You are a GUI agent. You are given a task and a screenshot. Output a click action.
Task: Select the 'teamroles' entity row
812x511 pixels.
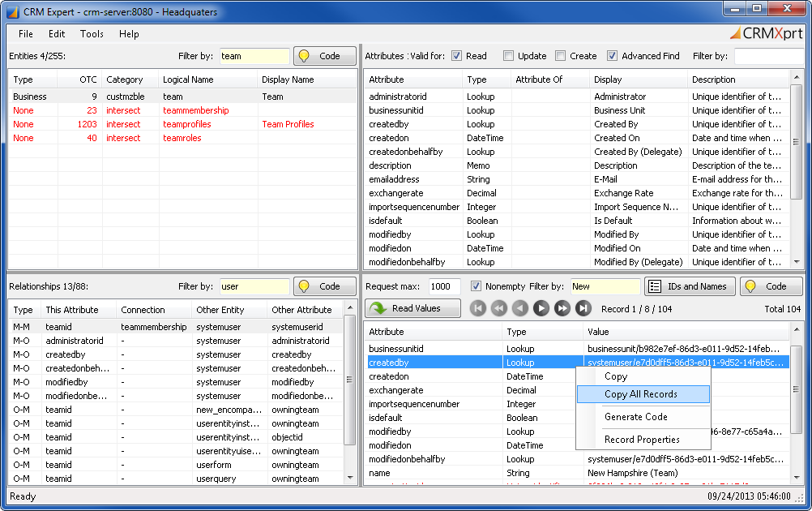(182, 138)
